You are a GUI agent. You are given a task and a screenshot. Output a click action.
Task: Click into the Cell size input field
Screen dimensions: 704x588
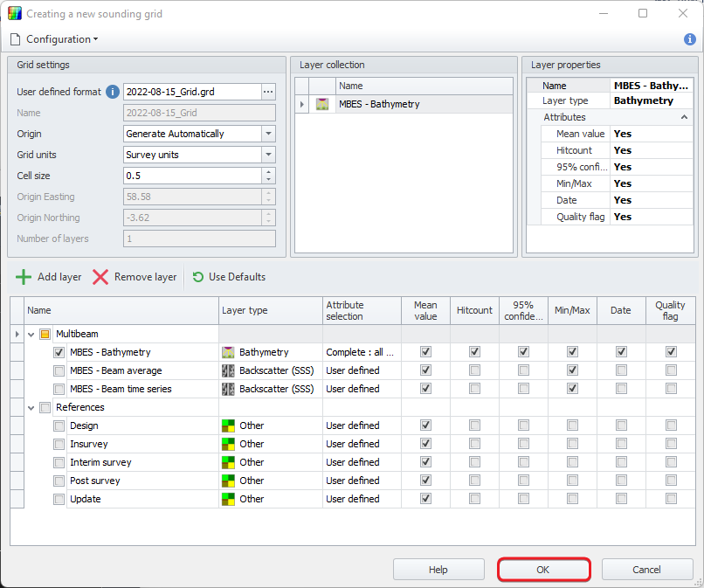pyautogui.click(x=192, y=176)
